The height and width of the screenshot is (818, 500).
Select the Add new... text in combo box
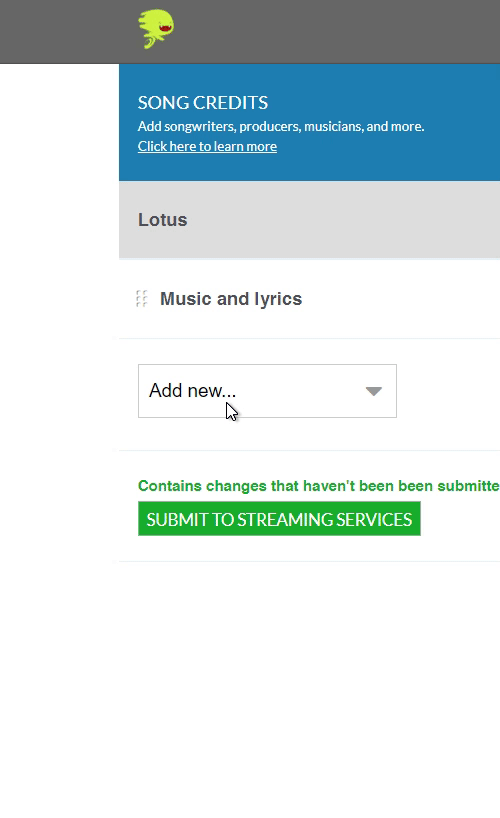[192, 391]
